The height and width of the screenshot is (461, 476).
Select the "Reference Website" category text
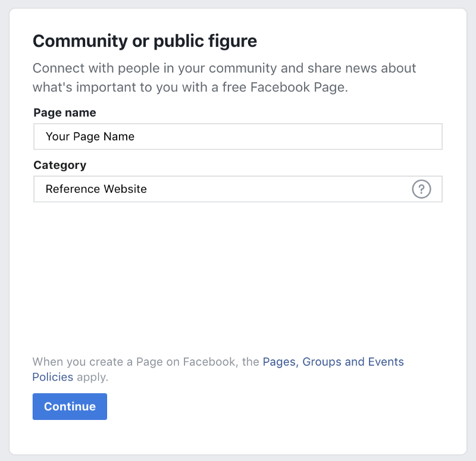pyautogui.click(x=96, y=189)
